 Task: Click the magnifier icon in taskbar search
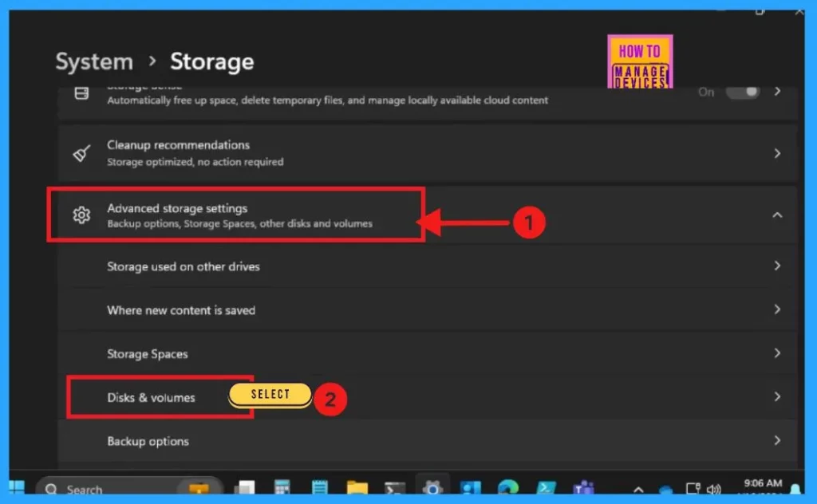pyautogui.click(x=51, y=489)
